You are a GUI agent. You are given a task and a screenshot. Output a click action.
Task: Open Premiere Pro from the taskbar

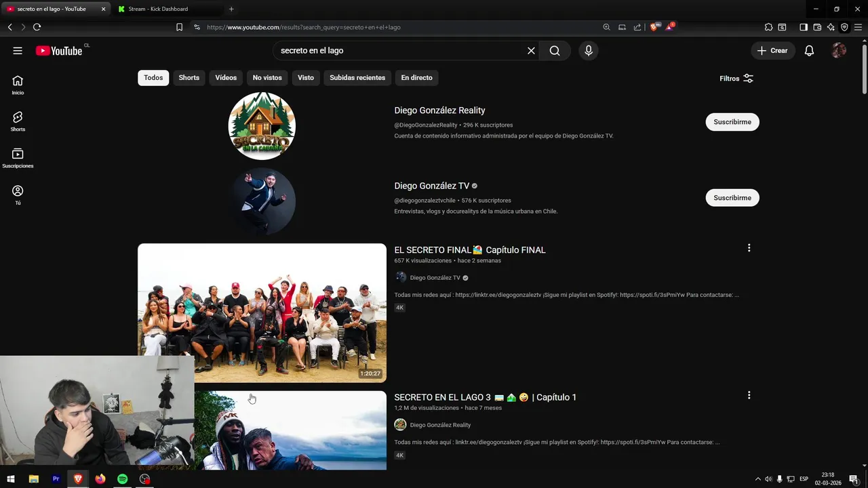[x=56, y=479]
